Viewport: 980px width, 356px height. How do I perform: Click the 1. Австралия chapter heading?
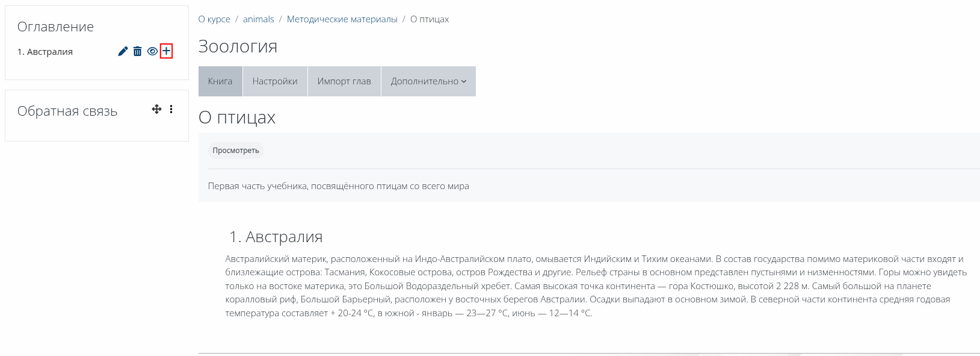[276, 237]
